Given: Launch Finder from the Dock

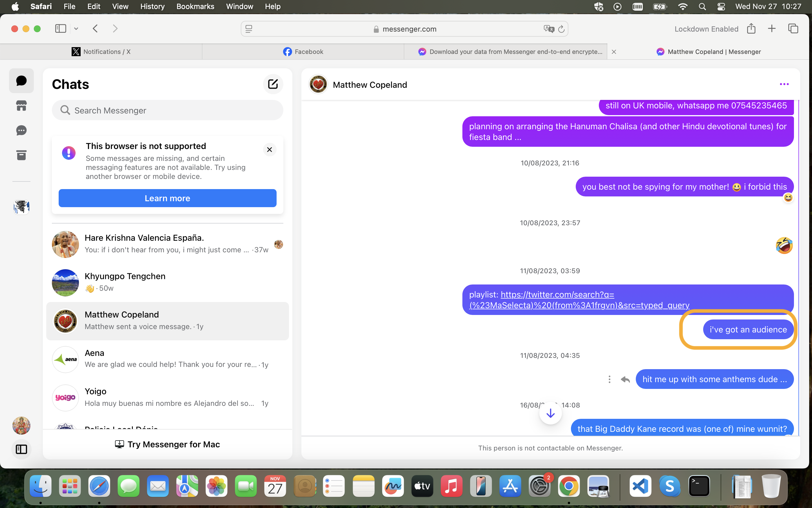Looking at the screenshot, I should (x=41, y=486).
